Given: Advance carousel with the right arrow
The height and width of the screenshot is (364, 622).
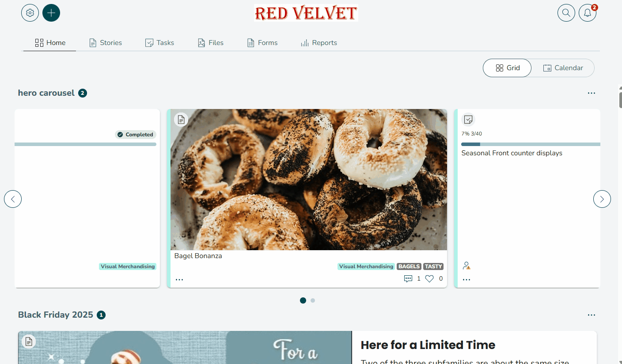Looking at the screenshot, I should (602, 199).
